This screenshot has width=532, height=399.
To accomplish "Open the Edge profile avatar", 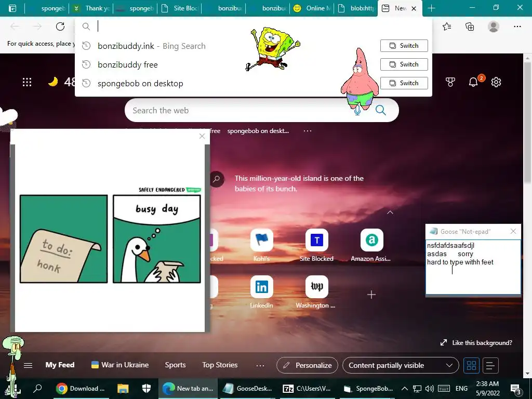I will (494, 26).
